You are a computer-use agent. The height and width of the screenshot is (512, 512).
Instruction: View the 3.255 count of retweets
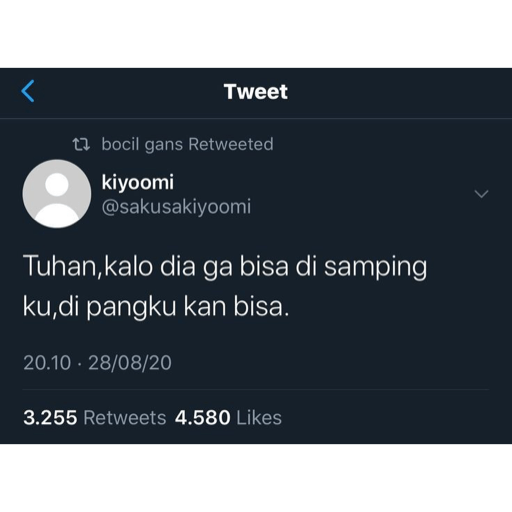(50, 418)
